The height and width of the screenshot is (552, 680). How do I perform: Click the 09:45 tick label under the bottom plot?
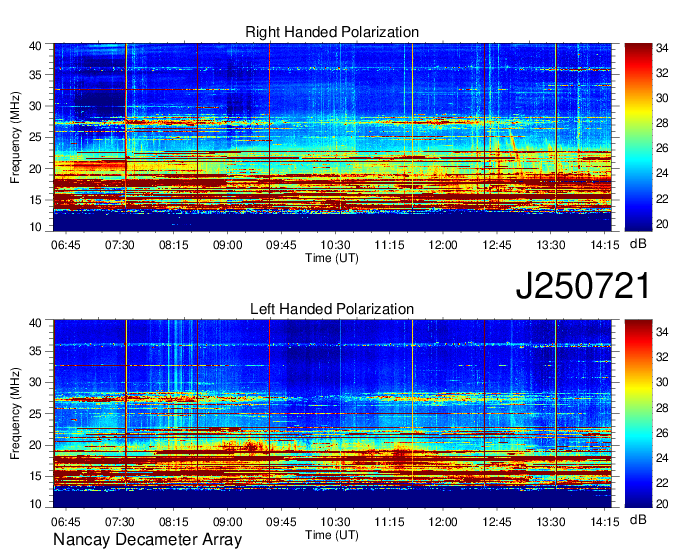pos(281,522)
